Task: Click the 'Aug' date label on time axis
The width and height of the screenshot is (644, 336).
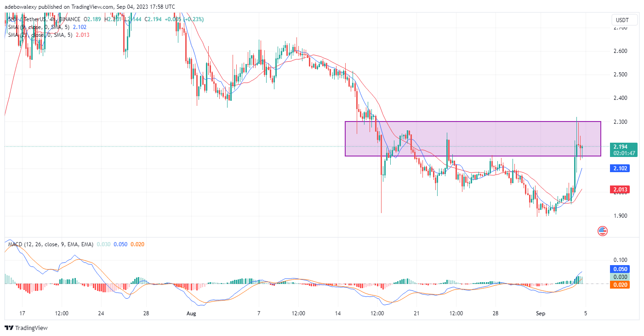Action: pyautogui.click(x=192, y=313)
